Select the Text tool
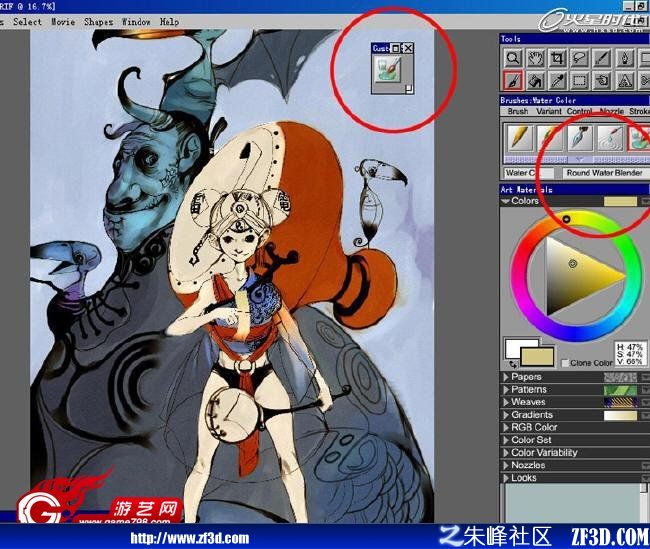 tap(625, 80)
